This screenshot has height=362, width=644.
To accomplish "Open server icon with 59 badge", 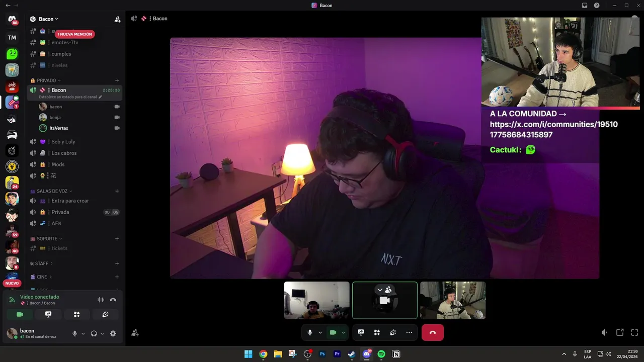I will (x=12, y=231).
